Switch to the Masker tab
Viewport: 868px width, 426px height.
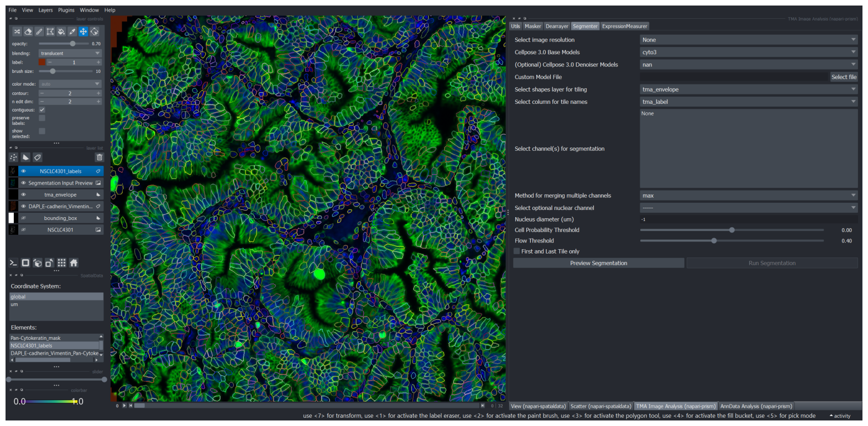point(533,26)
